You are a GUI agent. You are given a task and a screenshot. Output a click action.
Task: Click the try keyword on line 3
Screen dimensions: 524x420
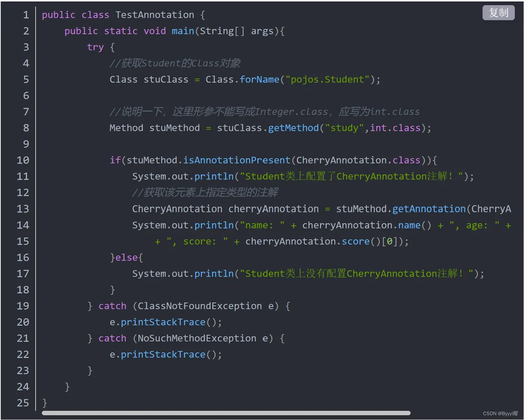(95, 48)
